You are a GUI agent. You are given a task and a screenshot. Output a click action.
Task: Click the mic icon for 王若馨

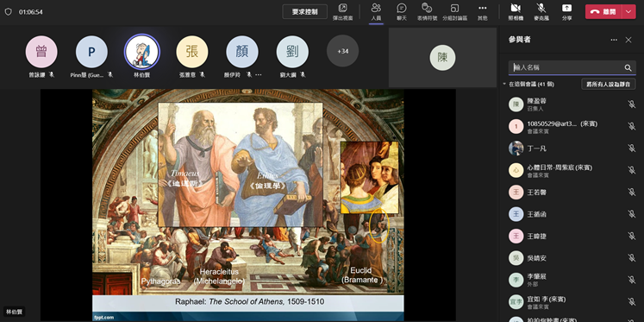pos(632,192)
